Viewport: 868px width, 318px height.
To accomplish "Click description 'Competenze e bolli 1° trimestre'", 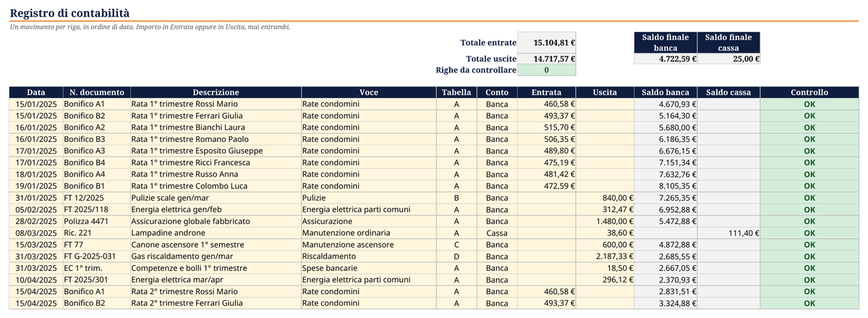I will 216,268.
